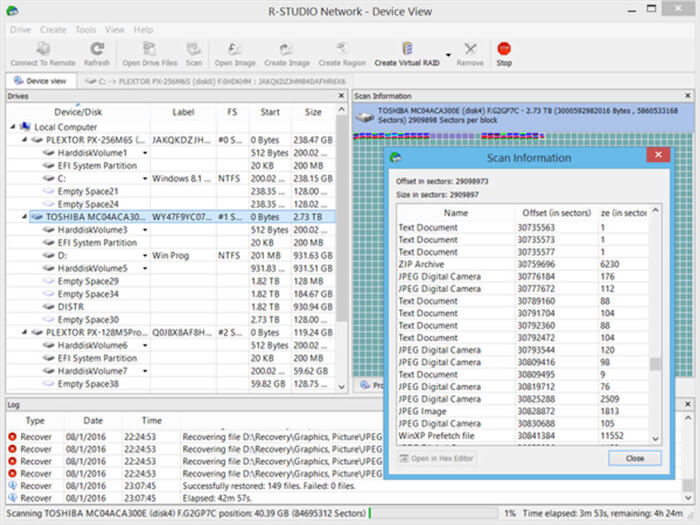Click the Scan toolbar icon
This screenshot has height=525, width=700.
click(194, 54)
